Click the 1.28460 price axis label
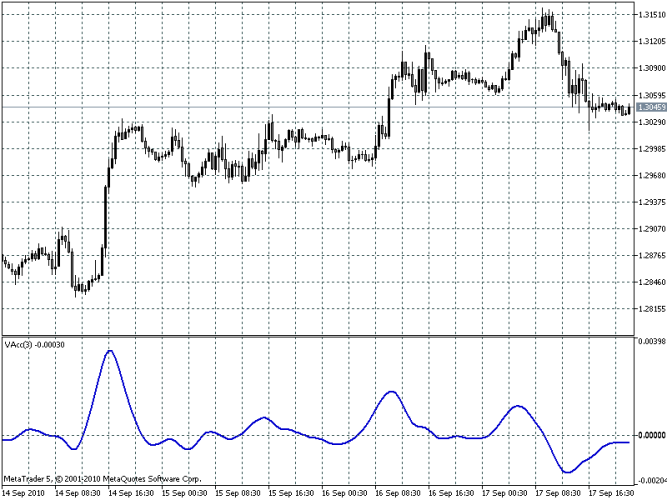Viewport: 667px width, 500px height. [x=652, y=282]
